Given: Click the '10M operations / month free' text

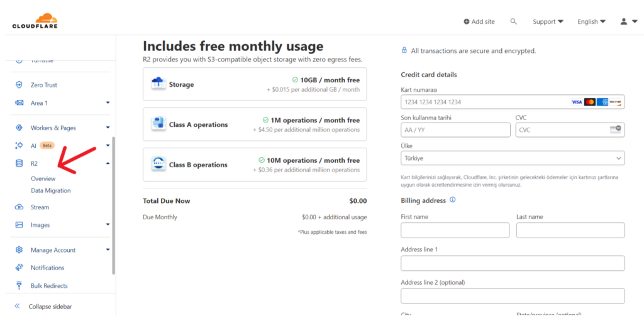Looking at the screenshot, I should tap(313, 160).
